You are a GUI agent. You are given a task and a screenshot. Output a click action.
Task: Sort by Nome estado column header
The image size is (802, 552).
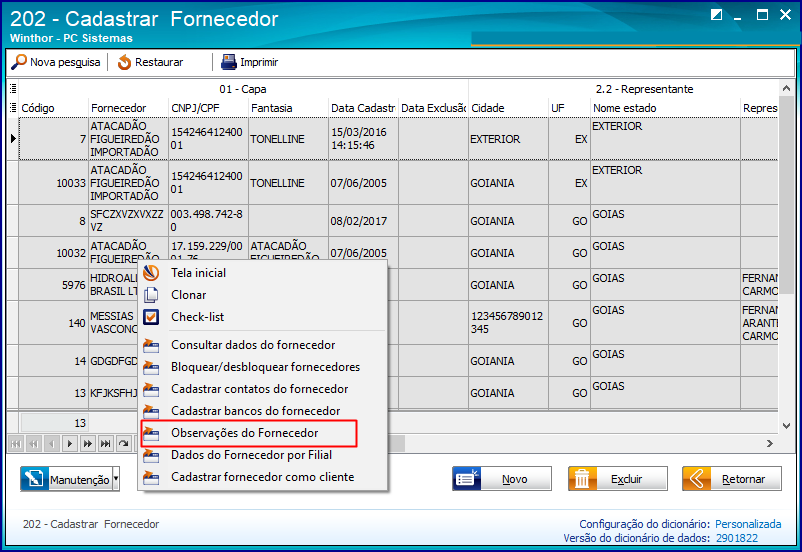point(665,108)
